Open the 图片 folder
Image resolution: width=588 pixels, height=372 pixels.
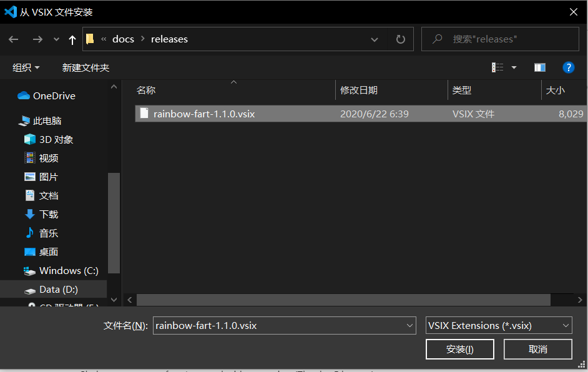(x=41, y=177)
